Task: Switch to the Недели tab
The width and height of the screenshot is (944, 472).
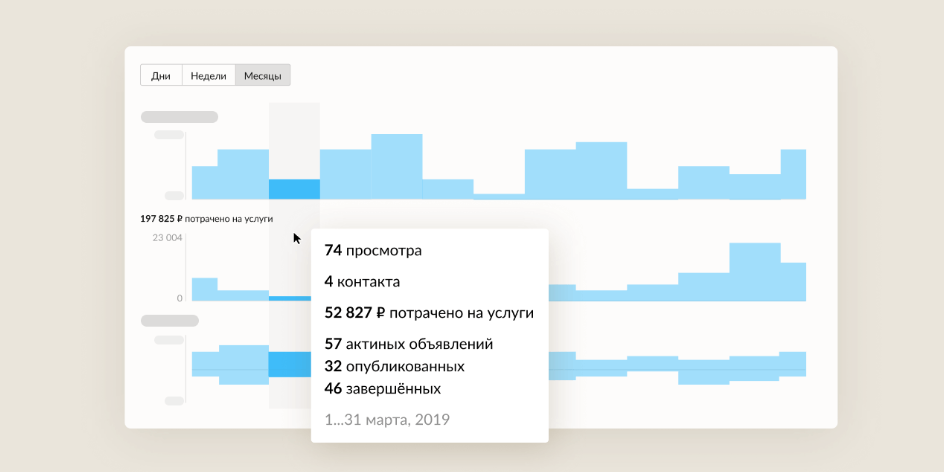Action: tap(208, 76)
